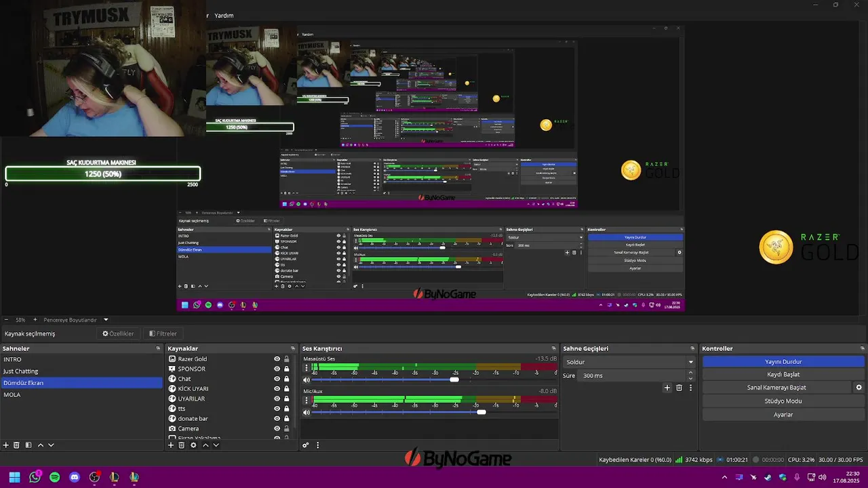Image resolution: width=868 pixels, height=488 pixels.
Task: Open the Soldur transition dropdown
Action: tap(630, 362)
